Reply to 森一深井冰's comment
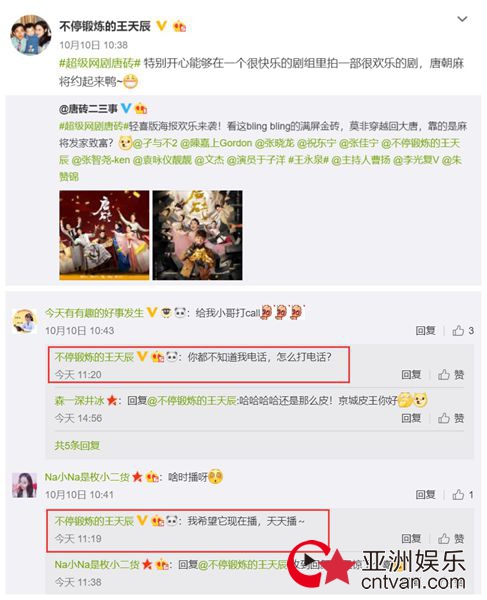 411,418
